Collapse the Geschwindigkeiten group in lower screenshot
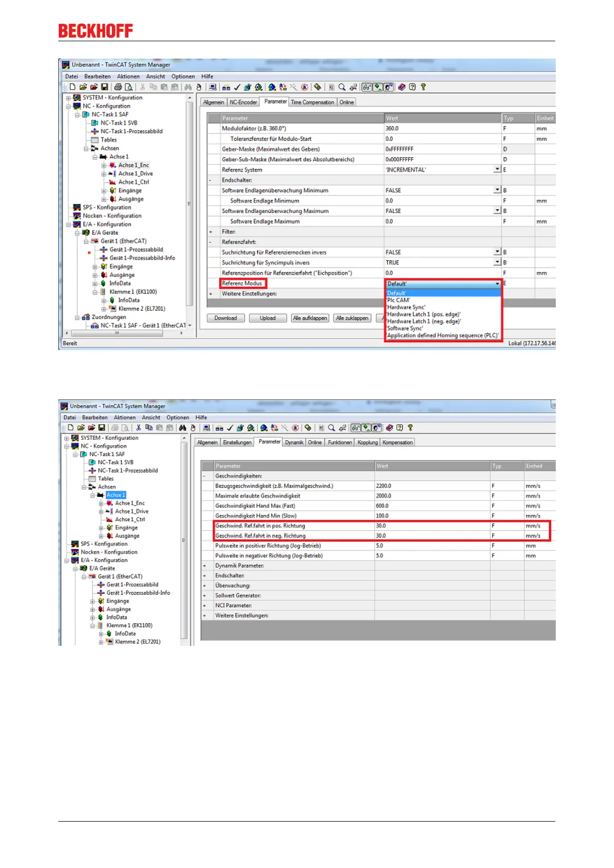This screenshot has width=614, height=868. pos(205,476)
